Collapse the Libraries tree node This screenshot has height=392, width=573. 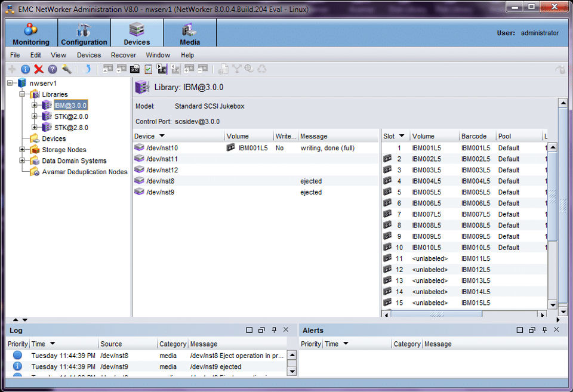[x=22, y=94]
